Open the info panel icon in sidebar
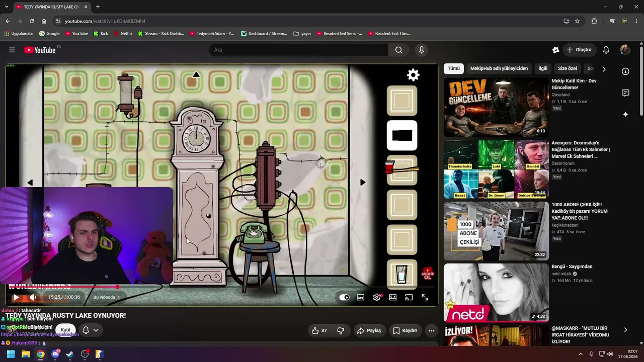644x362 pixels. click(x=625, y=71)
